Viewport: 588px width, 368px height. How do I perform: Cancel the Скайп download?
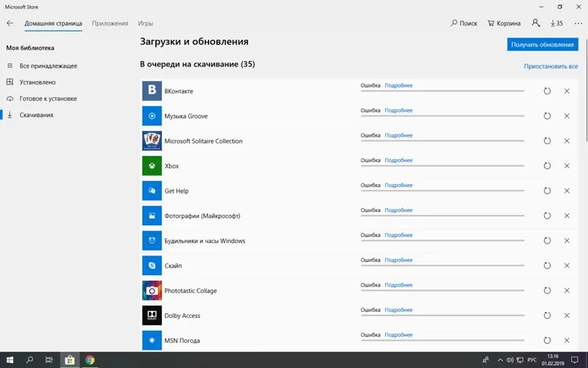[567, 266]
